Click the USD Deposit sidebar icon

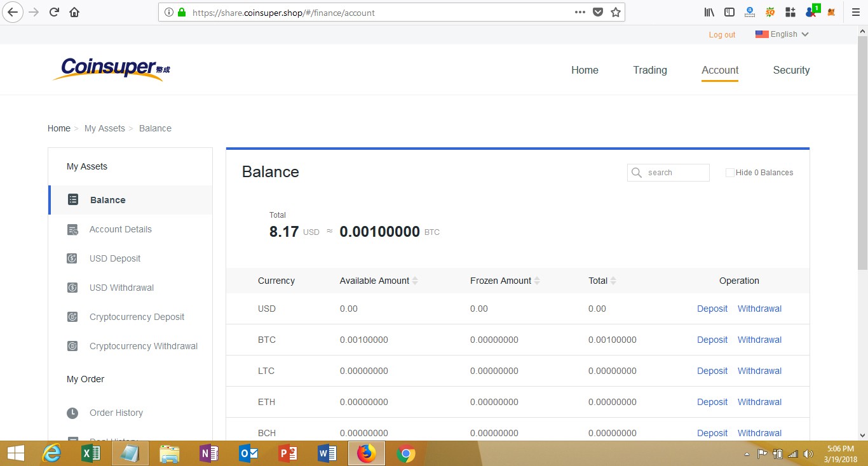tap(72, 258)
